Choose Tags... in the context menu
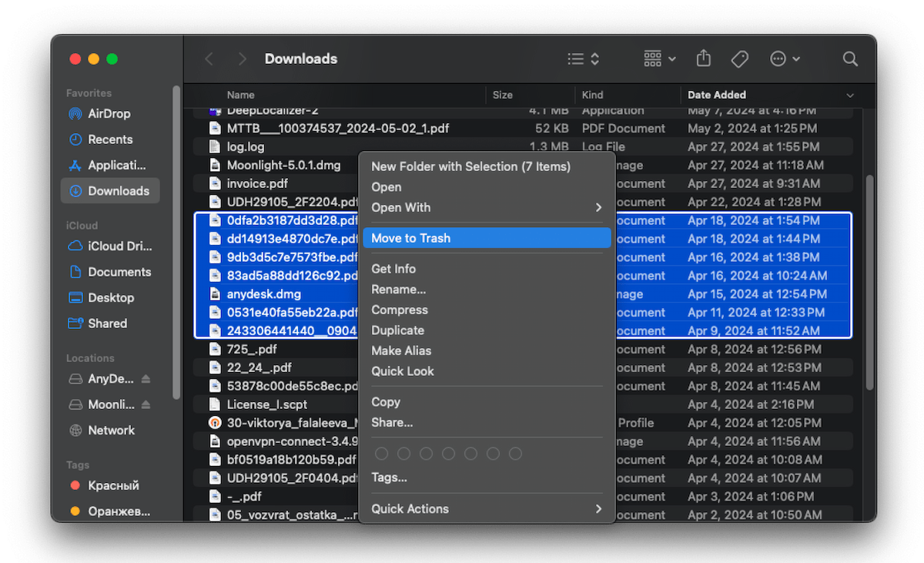This screenshot has height=563, width=924. tap(487, 478)
